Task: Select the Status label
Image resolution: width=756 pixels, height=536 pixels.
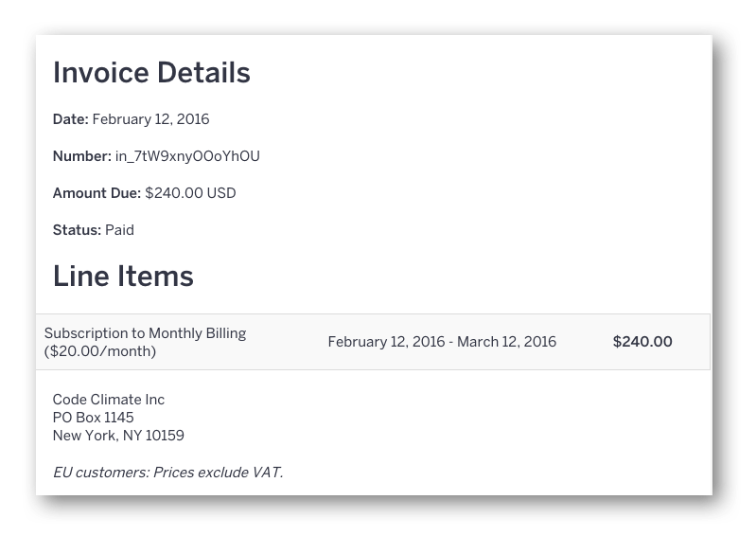Action: [x=77, y=230]
